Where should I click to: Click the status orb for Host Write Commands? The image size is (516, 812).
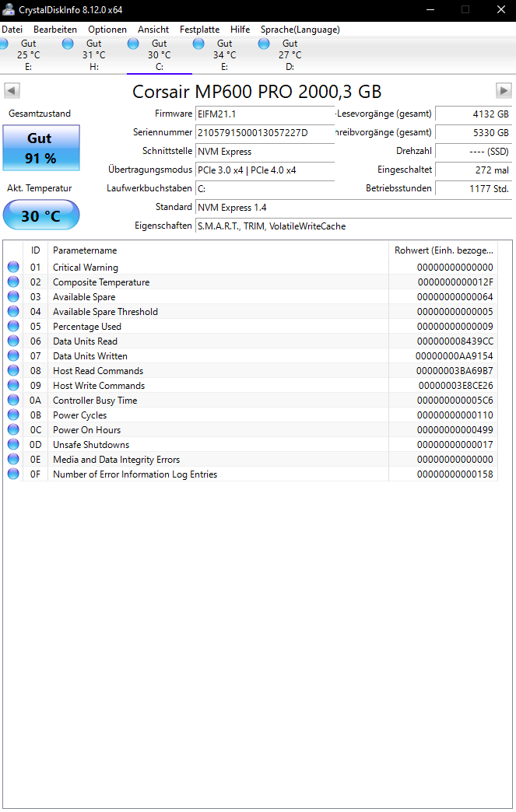click(x=13, y=385)
